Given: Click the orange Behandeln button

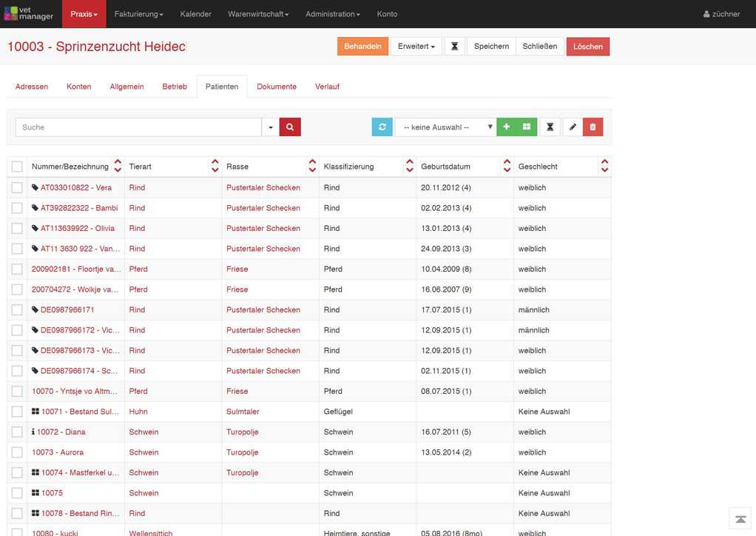Looking at the screenshot, I should pyautogui.click(x=362, y=47).
